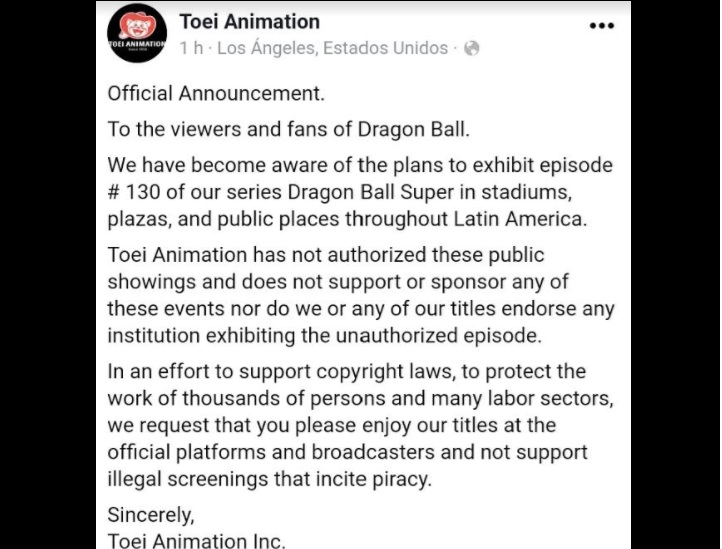The height and width of the screenshot is (549, 722).
Task: Click the globe public audience icon
Action: pyautogui.click(x=472, y=48)
